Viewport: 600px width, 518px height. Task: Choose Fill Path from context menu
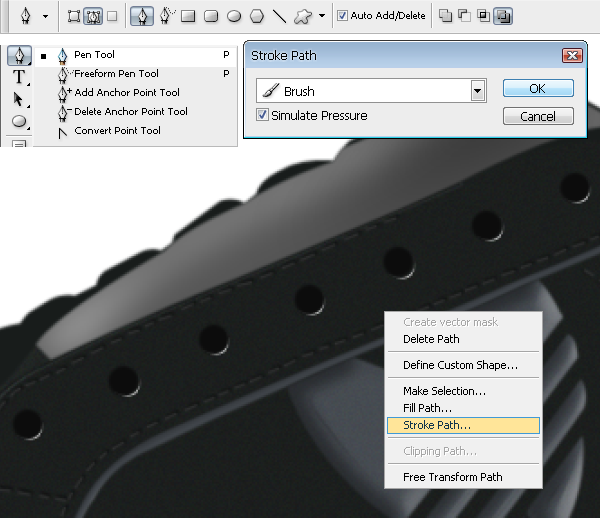point(463,409)
